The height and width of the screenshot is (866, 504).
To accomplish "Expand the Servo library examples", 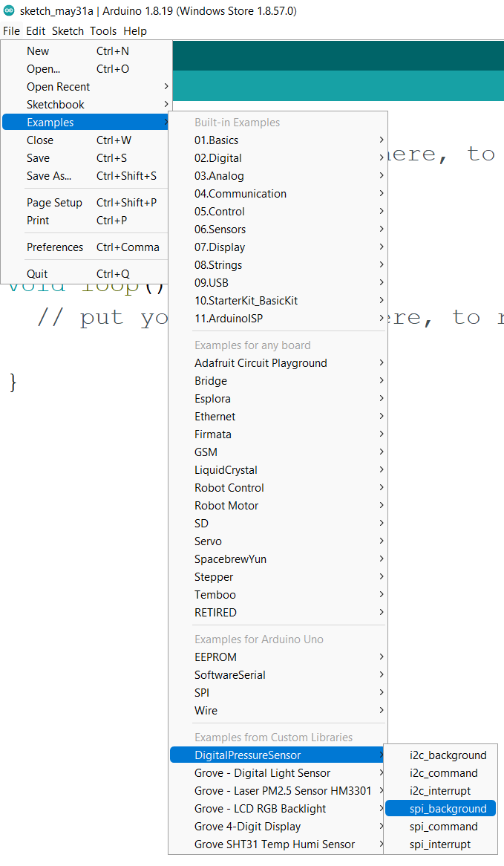I will click(278, 541).
